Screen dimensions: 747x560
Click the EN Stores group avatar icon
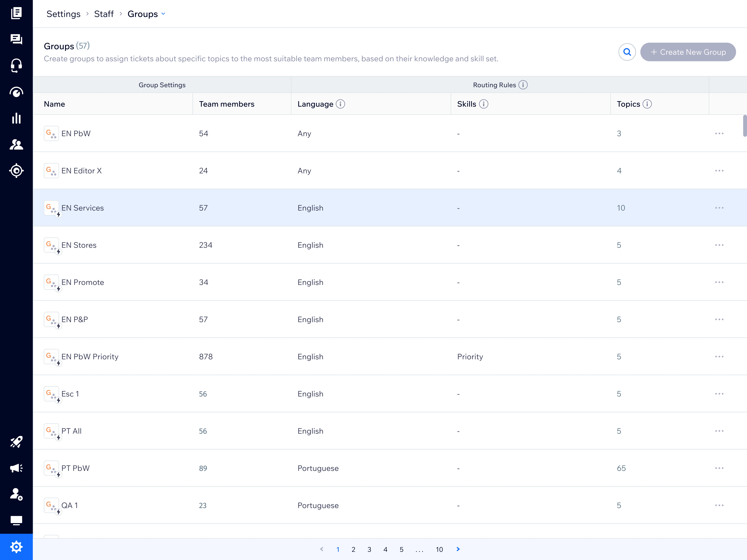51,245
